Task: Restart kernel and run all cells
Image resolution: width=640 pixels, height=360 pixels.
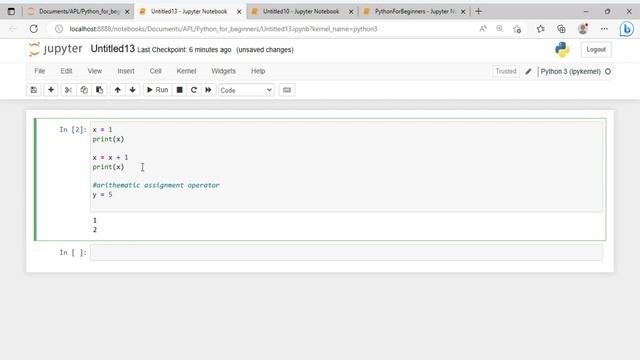Action: coord(208,90)
